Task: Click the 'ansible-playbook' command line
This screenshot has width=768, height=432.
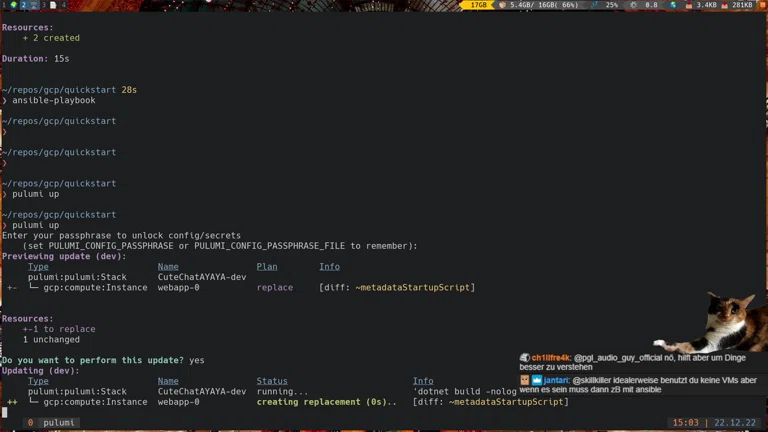Action: pyautogui.click(x=54, y=100)
